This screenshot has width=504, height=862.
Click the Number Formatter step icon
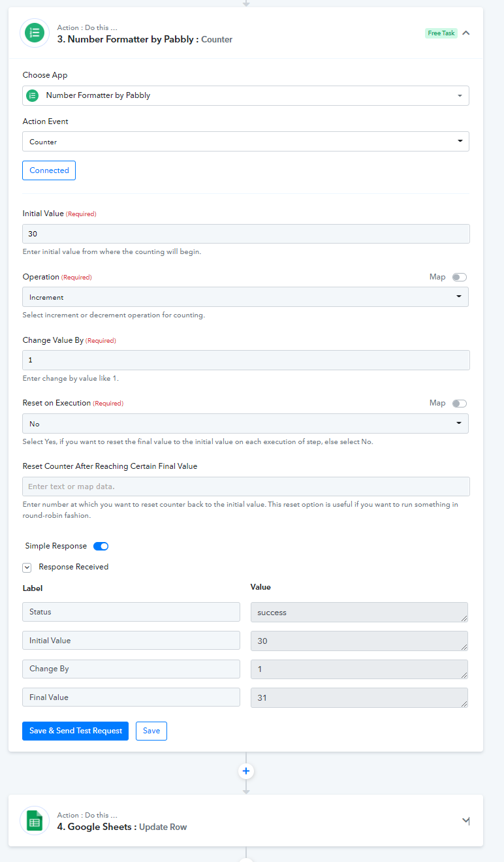click(x=35, y=33)
